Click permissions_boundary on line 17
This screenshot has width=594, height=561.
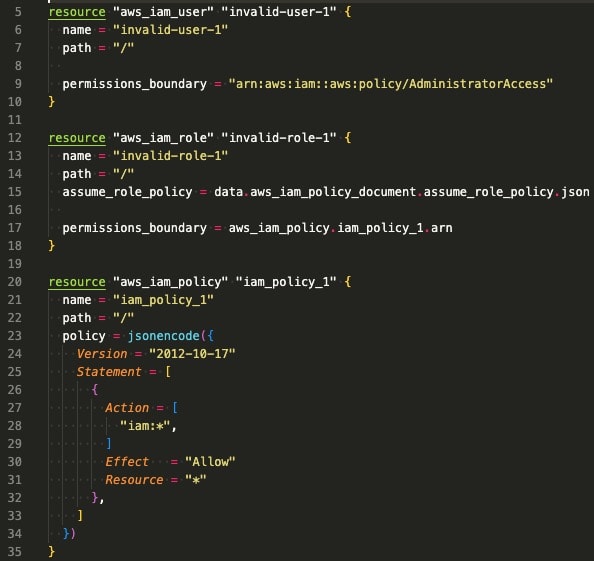[x=134, y=228]
